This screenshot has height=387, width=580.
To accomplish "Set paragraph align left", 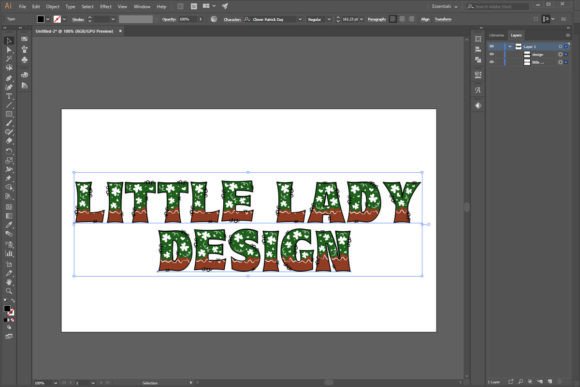I will coord(393,19).
